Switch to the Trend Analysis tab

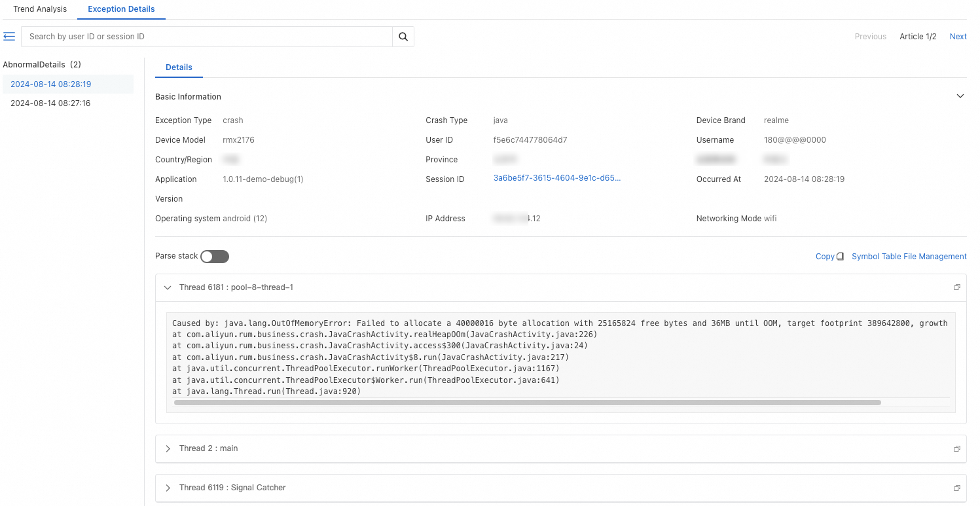click(x=40, y=9)
